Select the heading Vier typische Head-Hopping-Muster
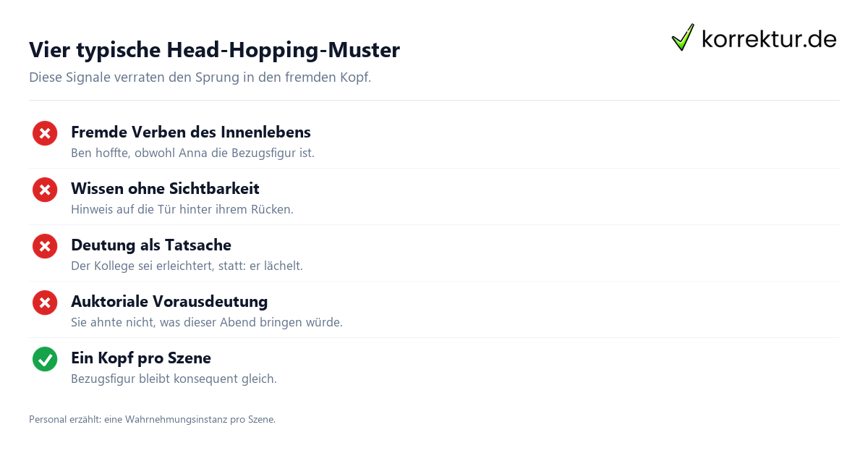 214,50
